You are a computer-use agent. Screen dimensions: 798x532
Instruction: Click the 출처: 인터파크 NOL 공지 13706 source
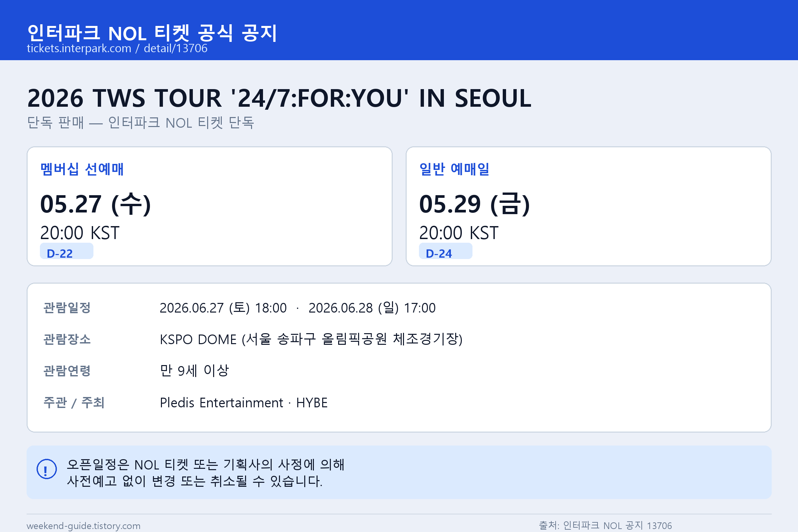click(x=605, y=526)
